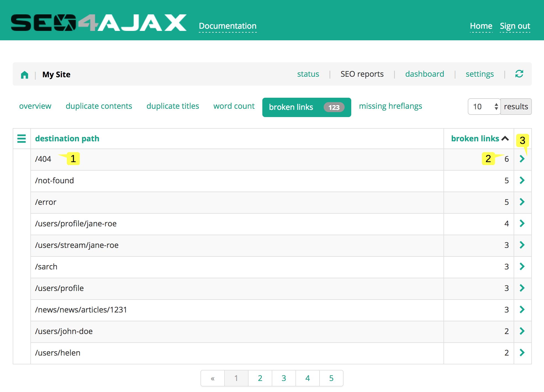Open the SEO reports menu item
The width and height of the screenshot is (544, 392).
tap(362, 74)
